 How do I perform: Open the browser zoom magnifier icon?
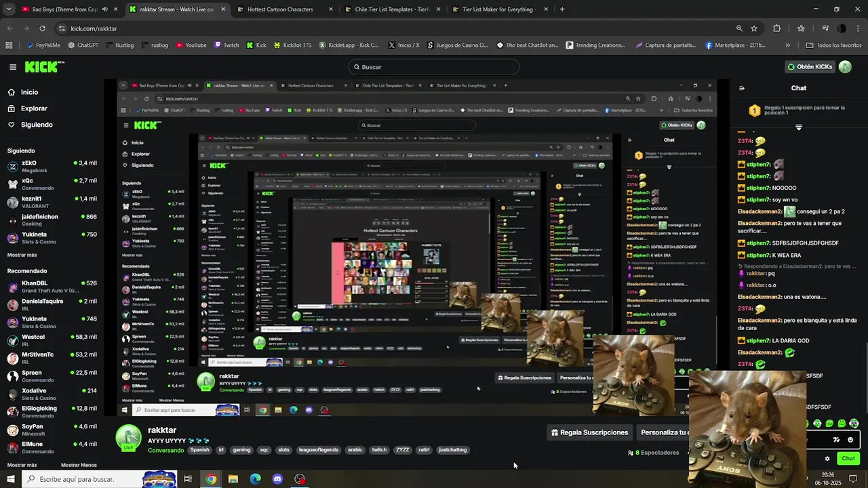739,28
